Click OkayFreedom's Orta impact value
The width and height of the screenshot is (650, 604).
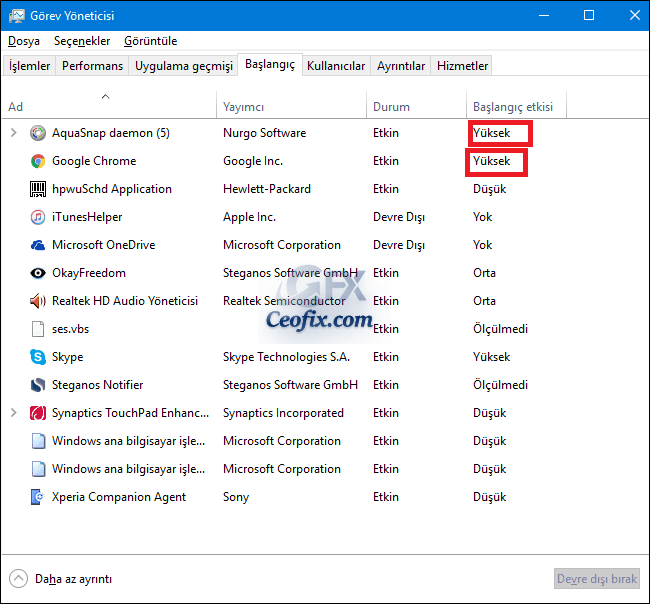(x=484, y=273)
